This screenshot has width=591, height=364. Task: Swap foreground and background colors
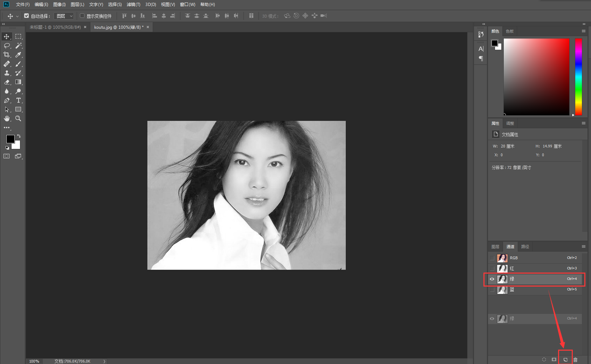click(x=19, y=136)
